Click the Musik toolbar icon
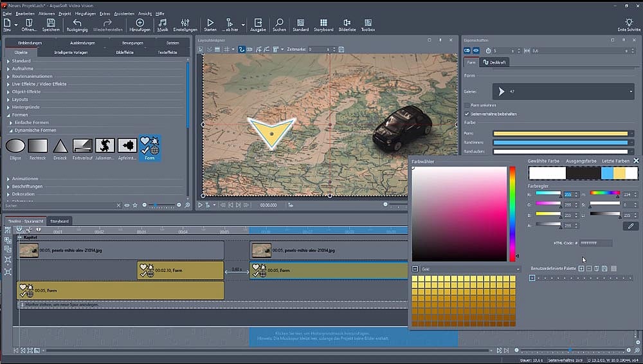This screenshot has width=643, height=364. coord(163,24)
